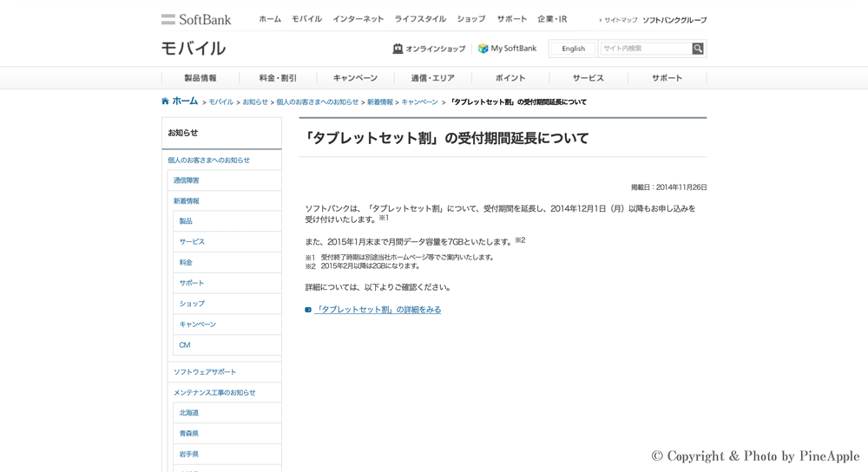Switch to English language button
This screenshot has width=868, height=472.
pyautogui.click(x=574, y=49)
